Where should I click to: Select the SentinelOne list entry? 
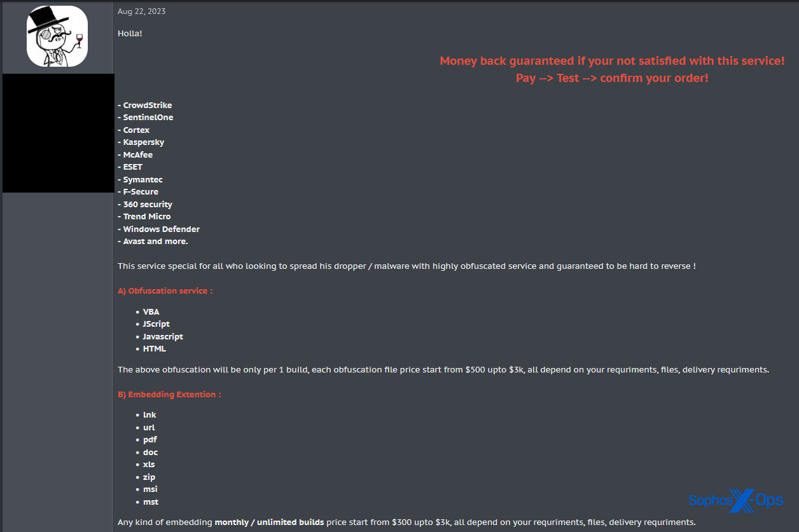(148, 118)
